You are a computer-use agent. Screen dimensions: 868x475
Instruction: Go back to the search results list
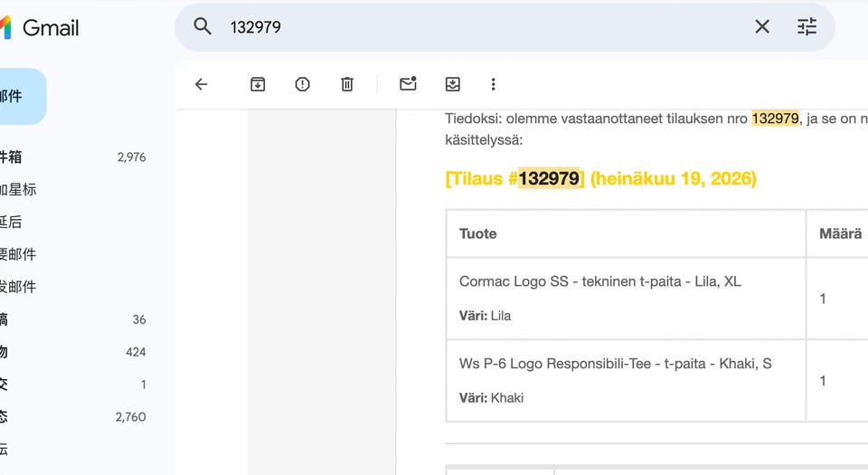click(201, 84)
